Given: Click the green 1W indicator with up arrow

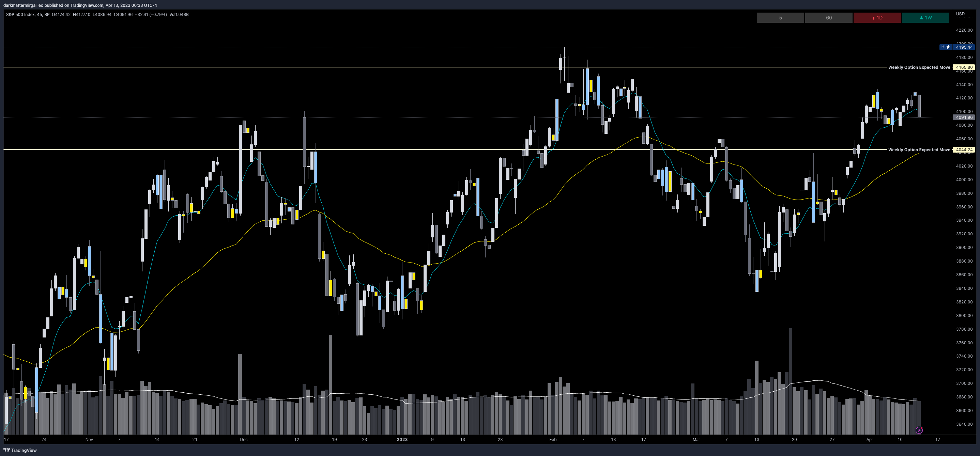Looking at the screenshot, I should [x=925, y=18].
